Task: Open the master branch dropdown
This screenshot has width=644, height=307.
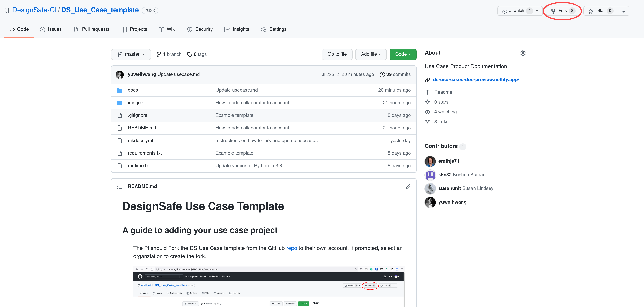Action: click(131, 54)
